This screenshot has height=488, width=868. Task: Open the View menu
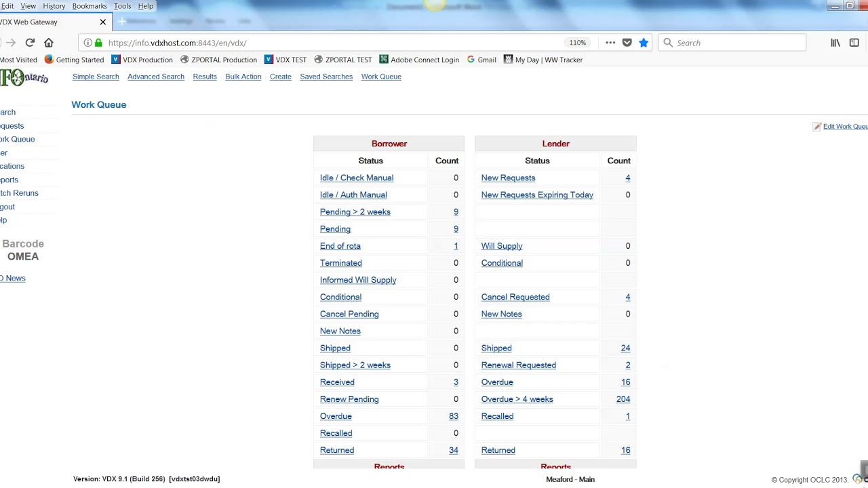click(x=28, y=6)
